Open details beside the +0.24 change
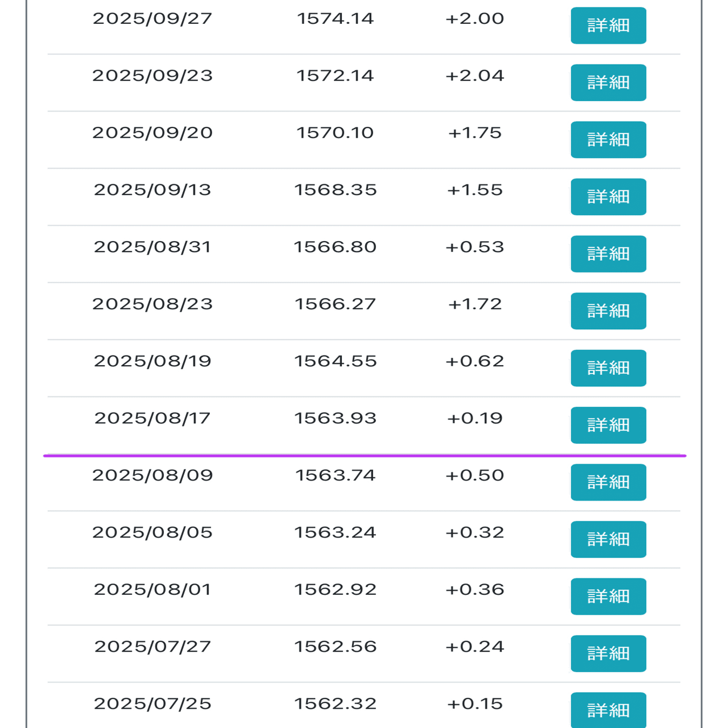728x728 pixels. click(608, 653)
